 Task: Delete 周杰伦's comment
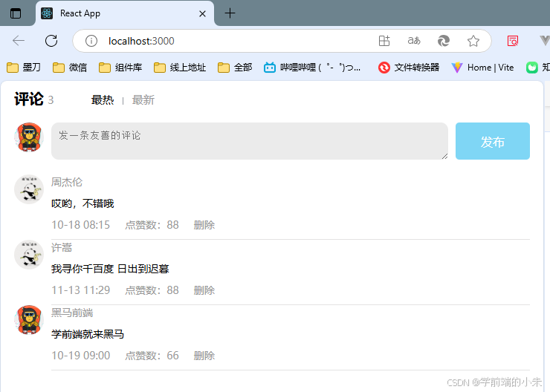(204, 225)
